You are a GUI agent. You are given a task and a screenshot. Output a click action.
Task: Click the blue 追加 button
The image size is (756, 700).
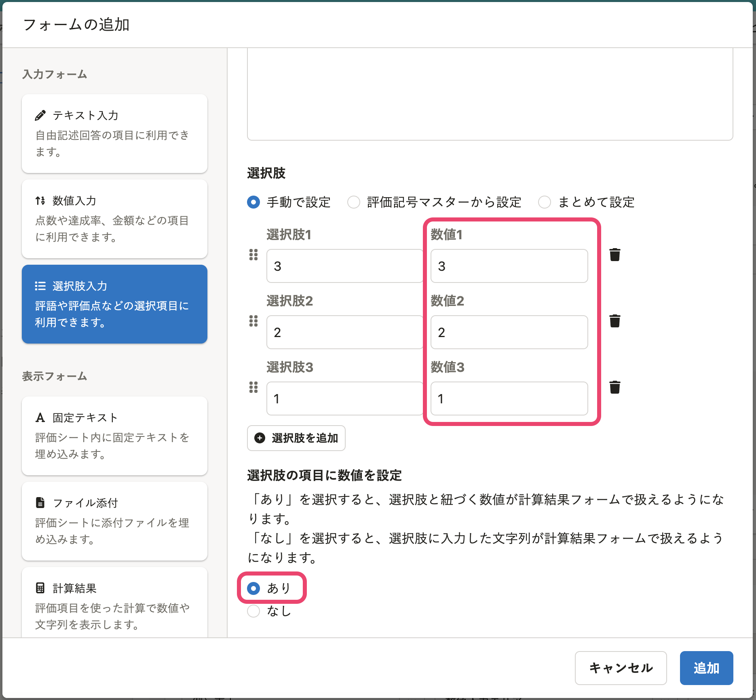point(706,668)
